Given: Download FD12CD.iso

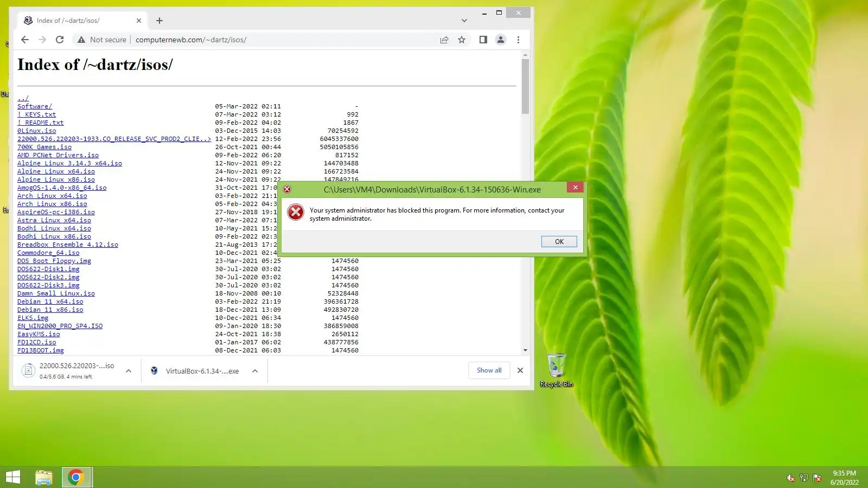Looking at the screenshot, I should point(36,342).
